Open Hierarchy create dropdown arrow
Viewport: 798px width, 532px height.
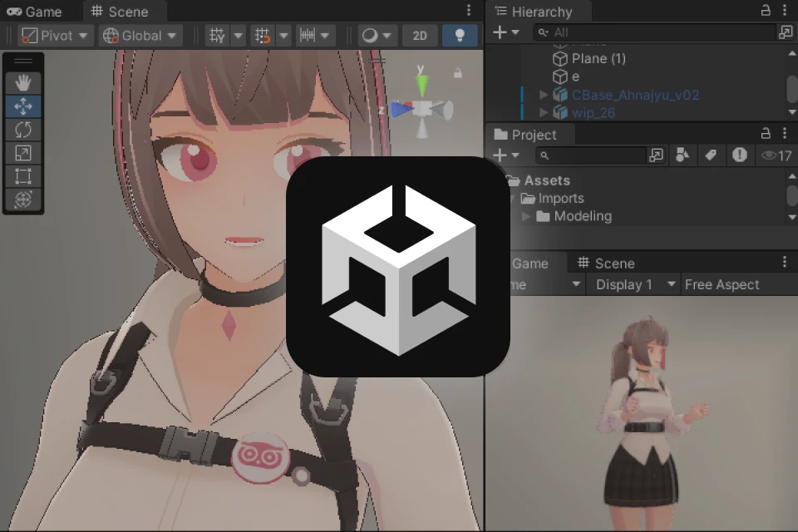coord(515,32)
